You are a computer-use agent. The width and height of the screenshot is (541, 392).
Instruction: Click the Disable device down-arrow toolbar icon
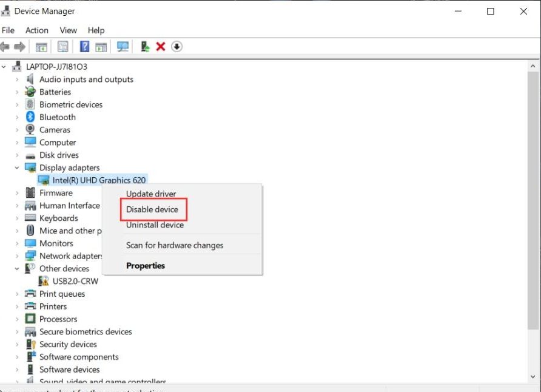click(x=176, y=47)
